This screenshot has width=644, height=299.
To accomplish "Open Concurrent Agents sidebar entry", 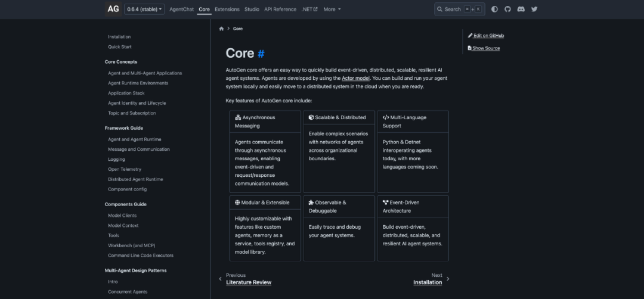I will click(128, 292).
